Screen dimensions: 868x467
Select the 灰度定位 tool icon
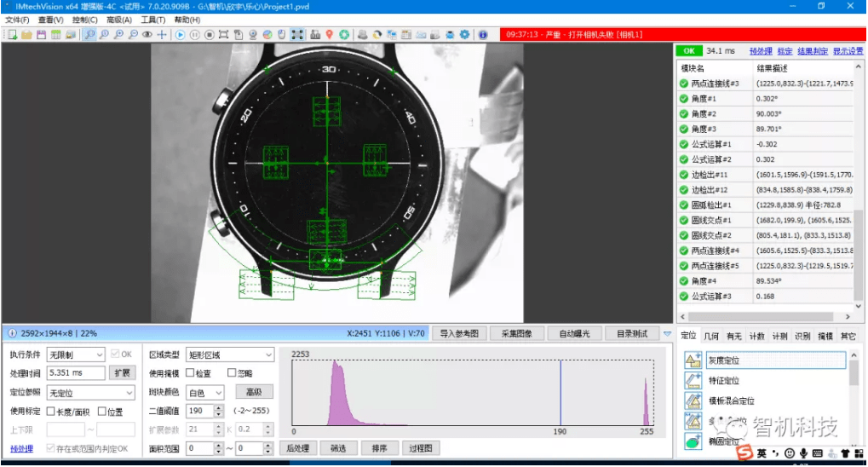pyautogui.click(x=693, y=360)
